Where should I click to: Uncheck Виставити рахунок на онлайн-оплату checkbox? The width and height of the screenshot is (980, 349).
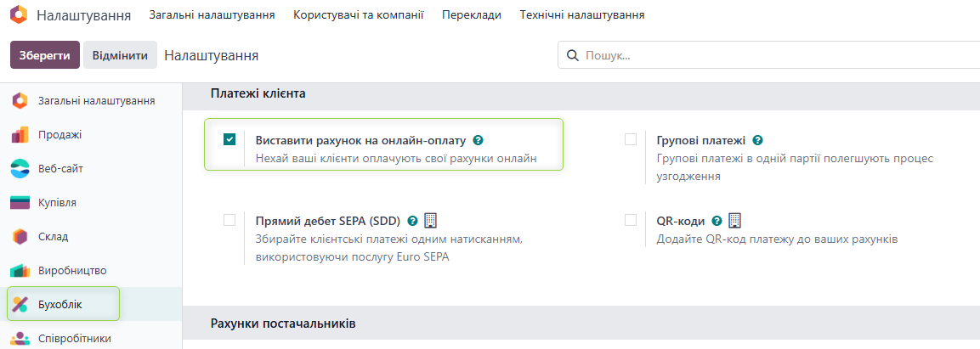tap(229, 140)
